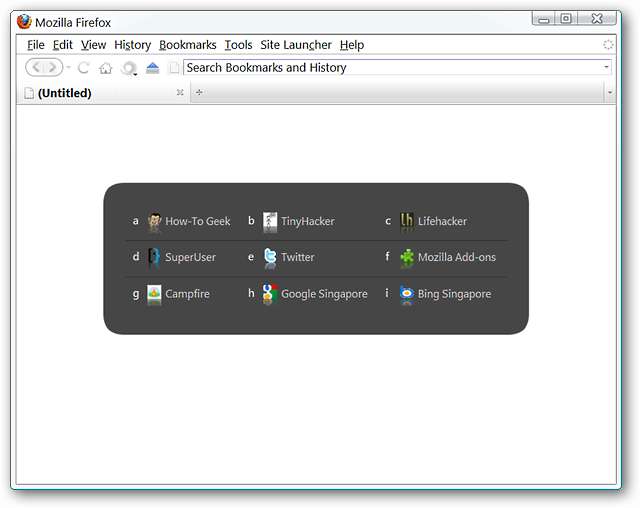Click the Google Singapore icon

coord(270,293)
